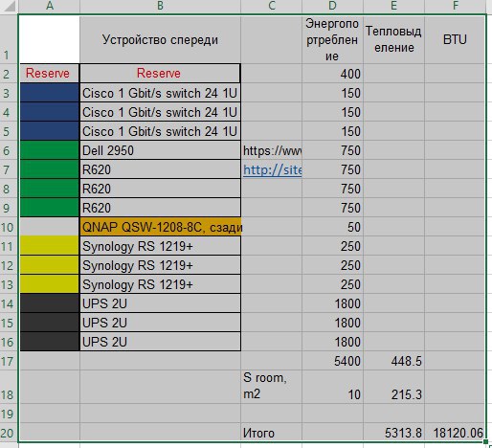Select the 448.5 cell
The image size is (492, 448).
(x=393, y=361)
